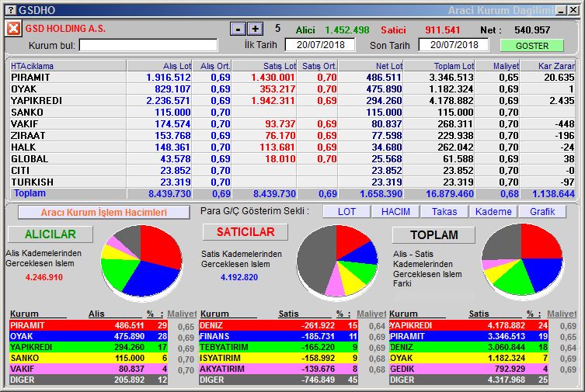Click the help question mark icon in title bar
The image size is (585, 392).
tap(11, 10)
